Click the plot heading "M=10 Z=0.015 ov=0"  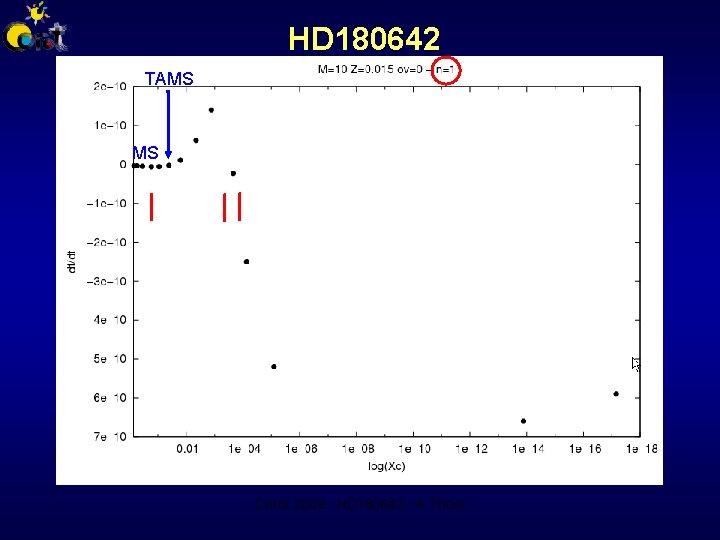[370, 70]
